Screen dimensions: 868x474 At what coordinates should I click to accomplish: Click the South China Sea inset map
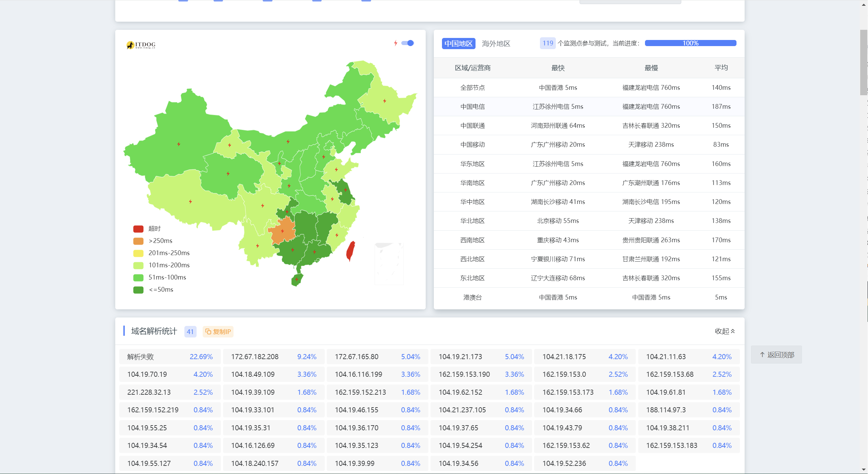coord(389,264)
